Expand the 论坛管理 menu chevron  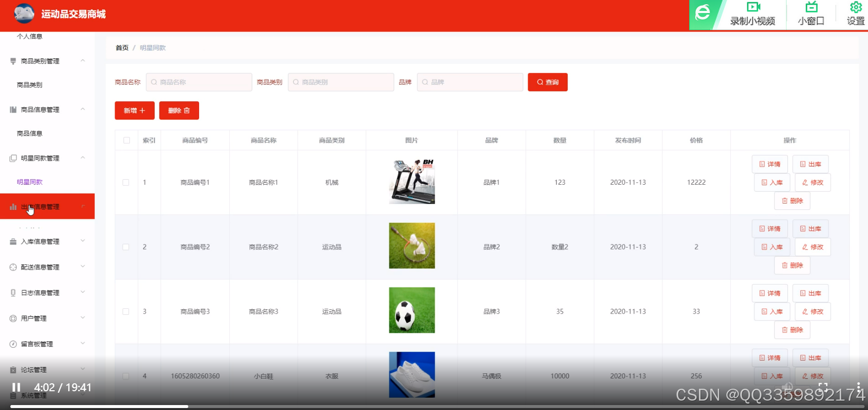[x=83, y=369]
